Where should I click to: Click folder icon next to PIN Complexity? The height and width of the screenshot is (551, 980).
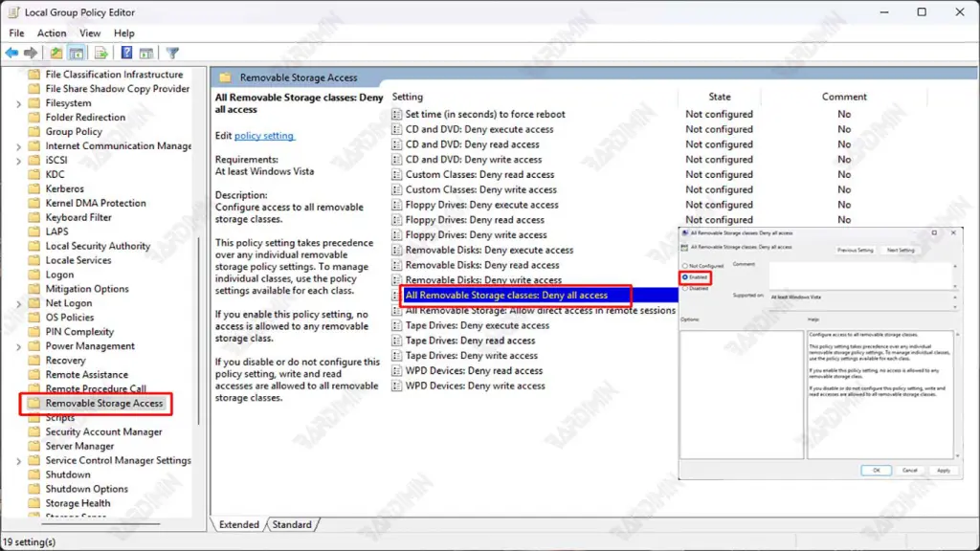click(x=34, y=332)
